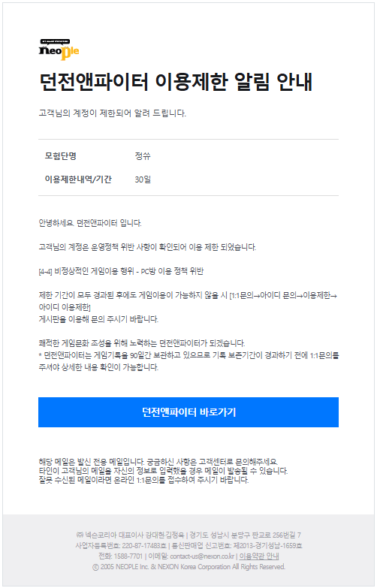This screenshot has width=377, height=588.
Task: Click the Neople logo
Action: [x=59, y=50]
